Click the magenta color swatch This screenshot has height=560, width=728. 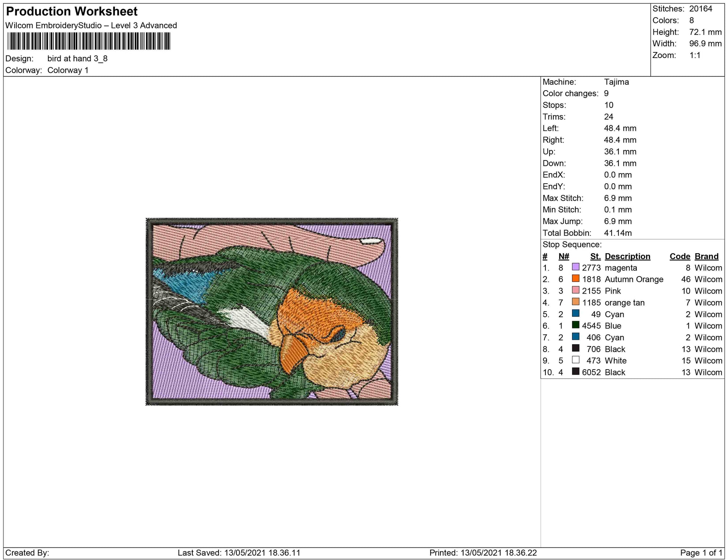(x=575, y=267)
